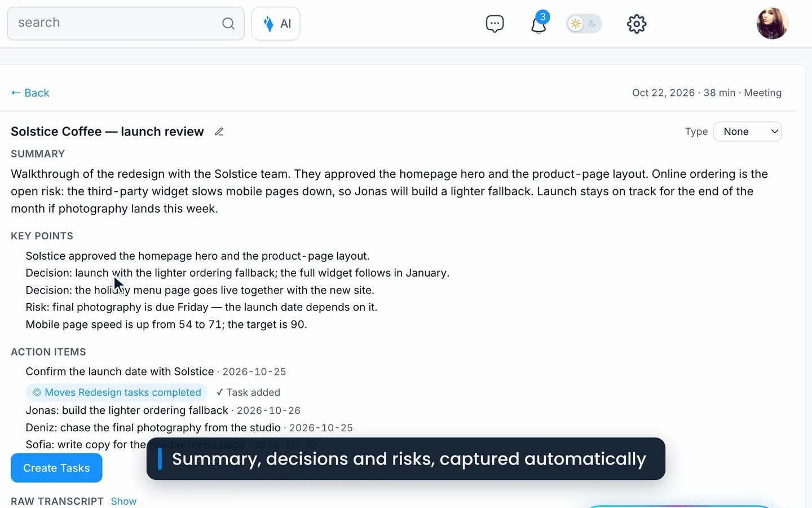Open the notifications bell
This screenshot has width=812, height=508.
(539, 23)
